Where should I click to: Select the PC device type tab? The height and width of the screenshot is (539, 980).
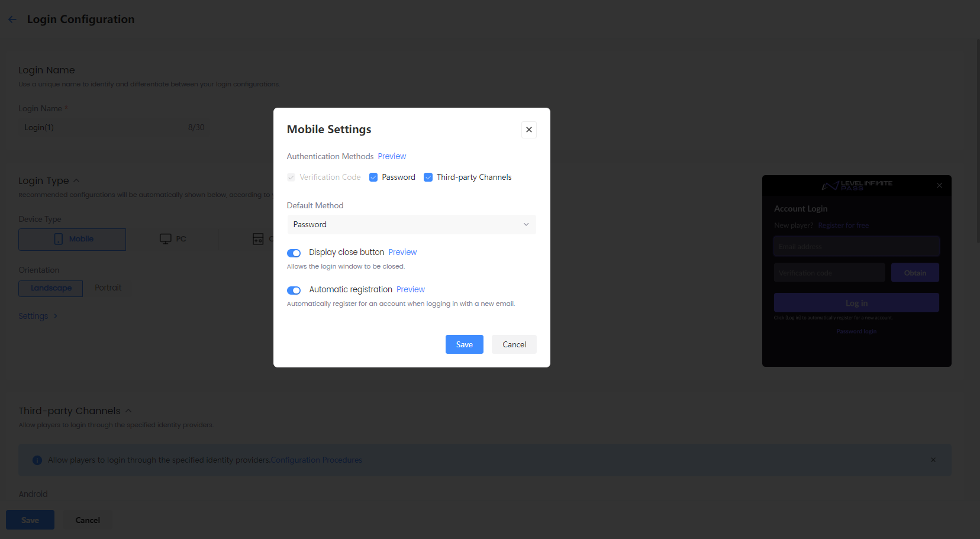(173, 239)
